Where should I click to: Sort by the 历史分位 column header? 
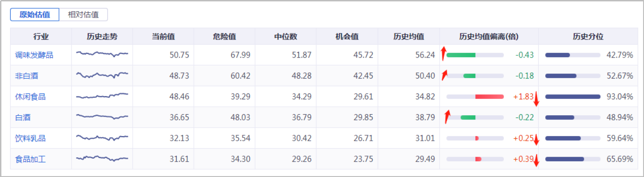point(588,37)
